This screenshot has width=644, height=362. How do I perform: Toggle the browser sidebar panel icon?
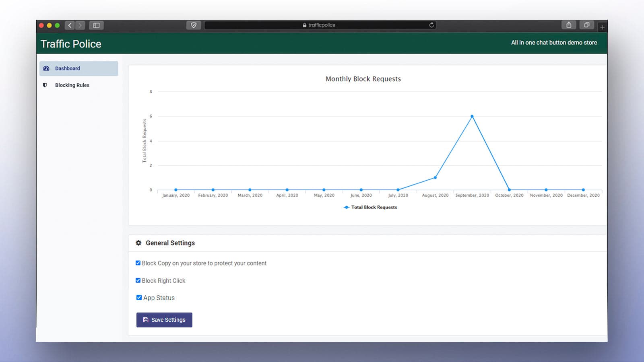click(x=97, y=25)
